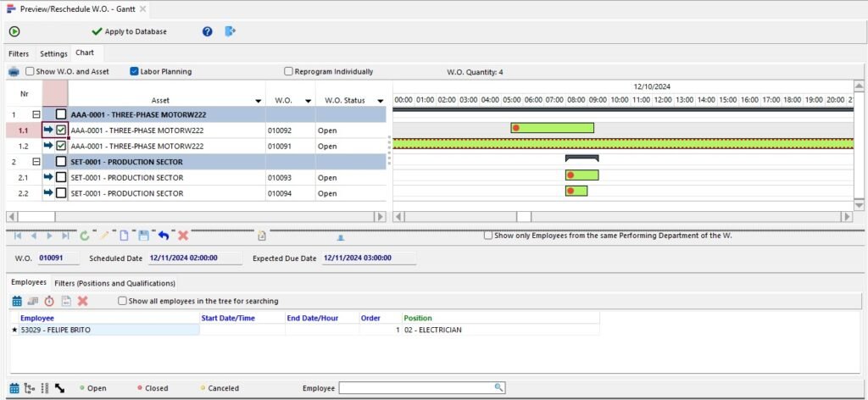This screenshot has height=400, width=868.
Task: Switch to the Filters tab
Action: tap(19, 53)
